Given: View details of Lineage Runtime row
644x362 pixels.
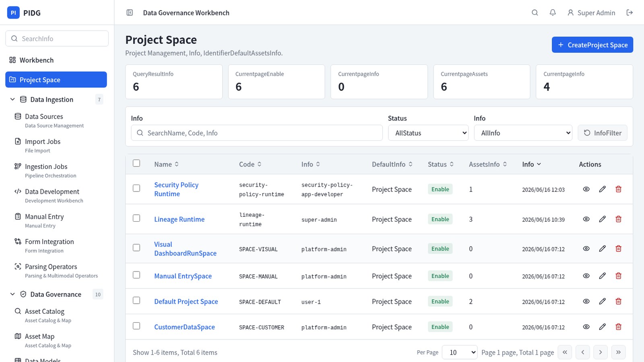Looking at the screenshot, I should [x=586, y=219].
